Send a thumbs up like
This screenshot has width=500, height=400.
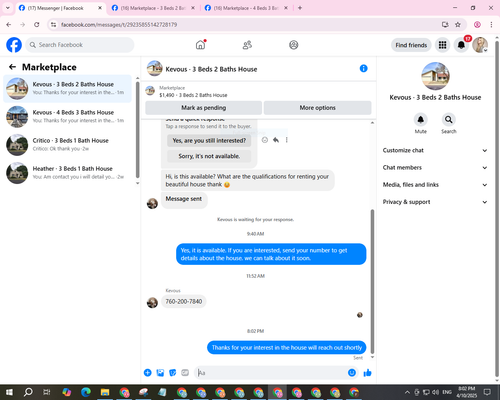point(367,373)
